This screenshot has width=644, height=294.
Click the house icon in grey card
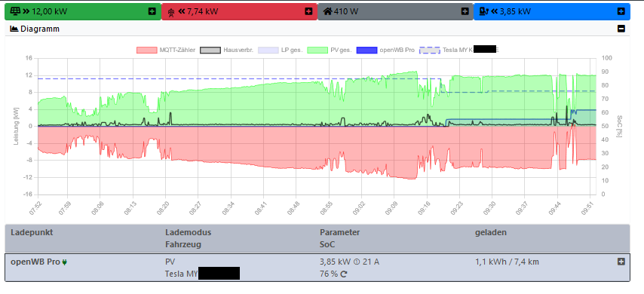328,11
